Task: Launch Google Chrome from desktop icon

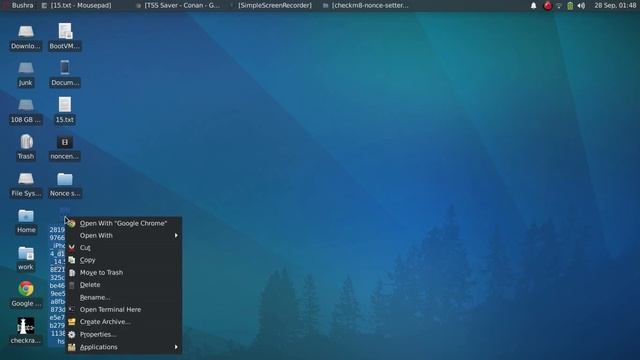Action: (x=26, y=289)
